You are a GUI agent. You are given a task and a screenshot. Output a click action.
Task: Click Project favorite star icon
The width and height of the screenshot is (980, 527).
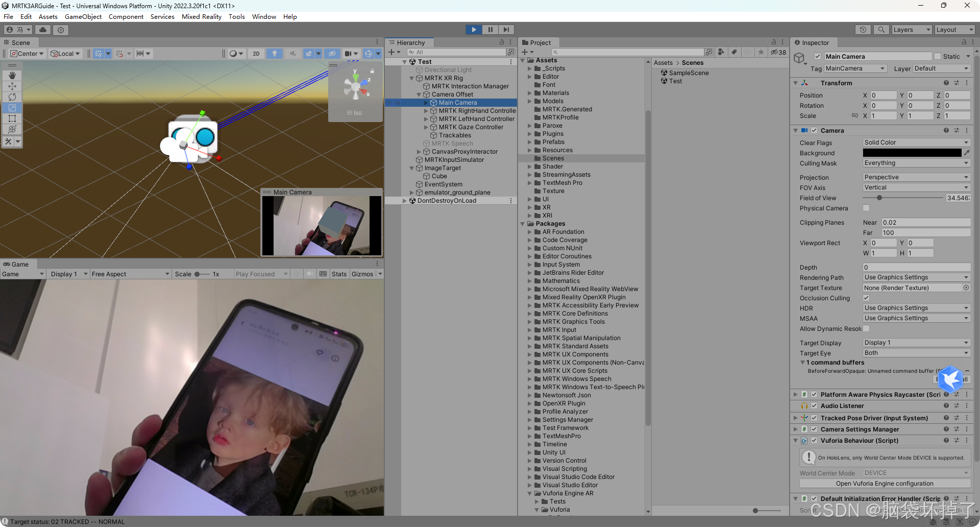pyautogui.click(x=761, y=52)
